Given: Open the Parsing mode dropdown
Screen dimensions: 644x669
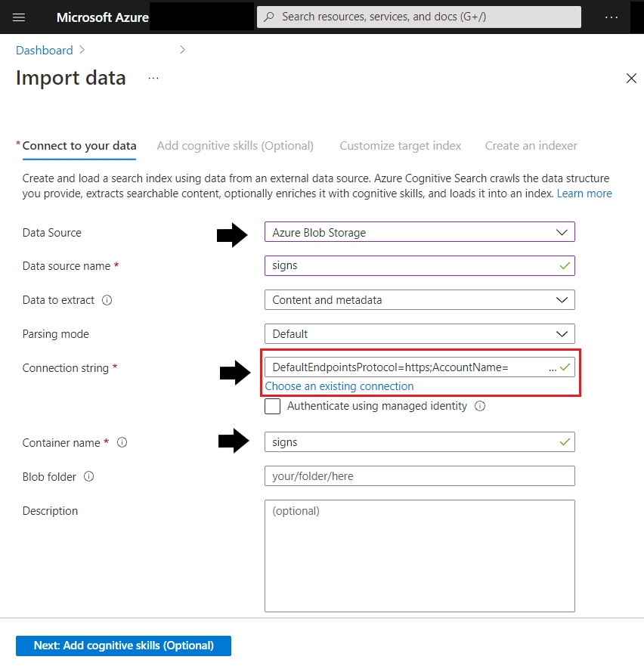Looking at the screenshot, I should [x=562, y=333].
